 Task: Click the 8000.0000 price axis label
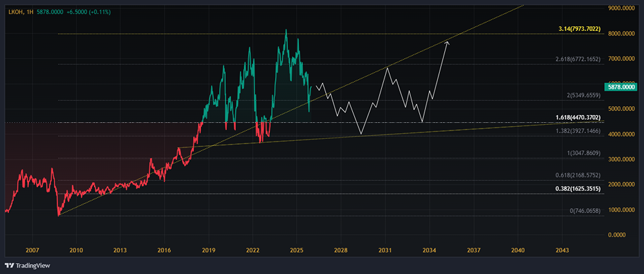621,33
